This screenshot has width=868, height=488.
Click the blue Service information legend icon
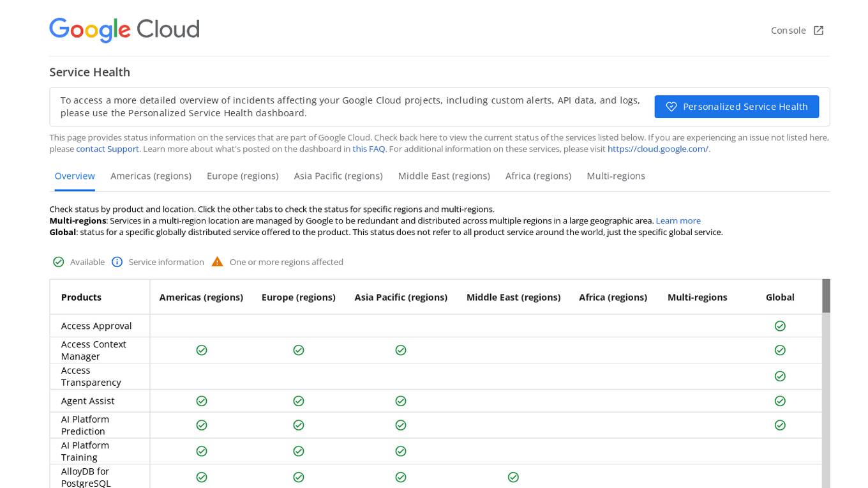pos(117,262)
